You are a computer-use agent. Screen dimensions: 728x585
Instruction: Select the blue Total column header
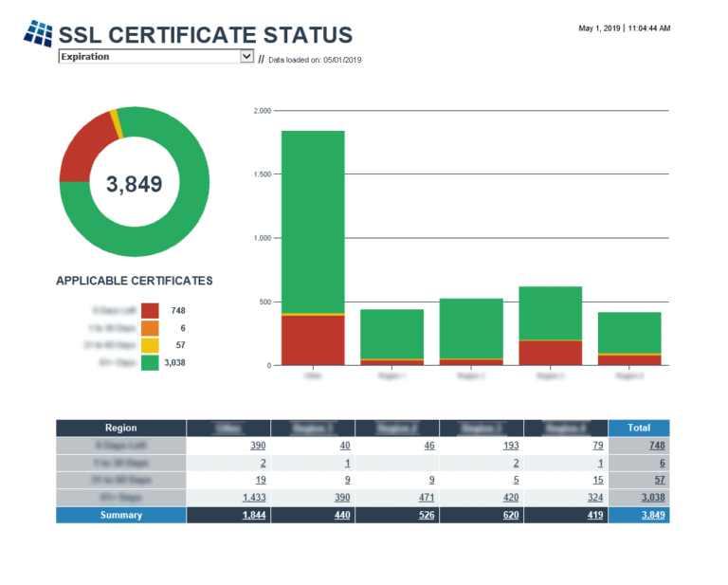pos(639,428)
